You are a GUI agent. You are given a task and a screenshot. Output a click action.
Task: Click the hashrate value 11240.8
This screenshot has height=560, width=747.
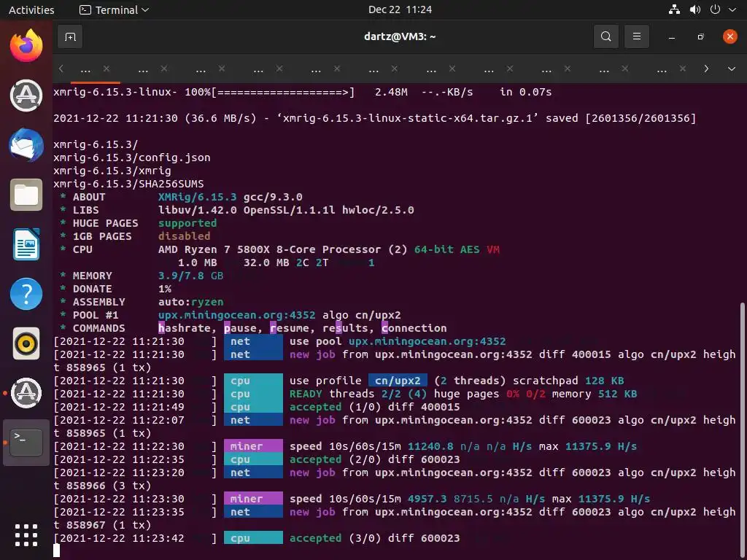point(430,447)
